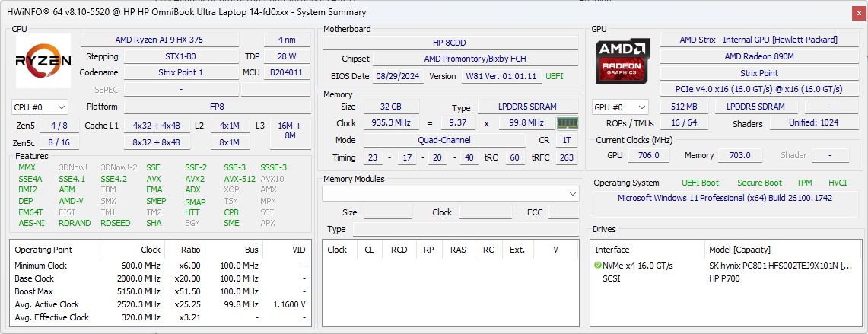Click the 4 nm process field
The width and height of the screenshot is (868, 334).
coord(287,40)
